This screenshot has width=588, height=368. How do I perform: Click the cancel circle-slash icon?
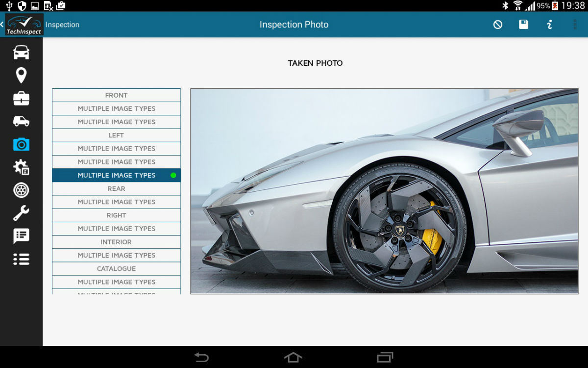click(x=498, y=25)
